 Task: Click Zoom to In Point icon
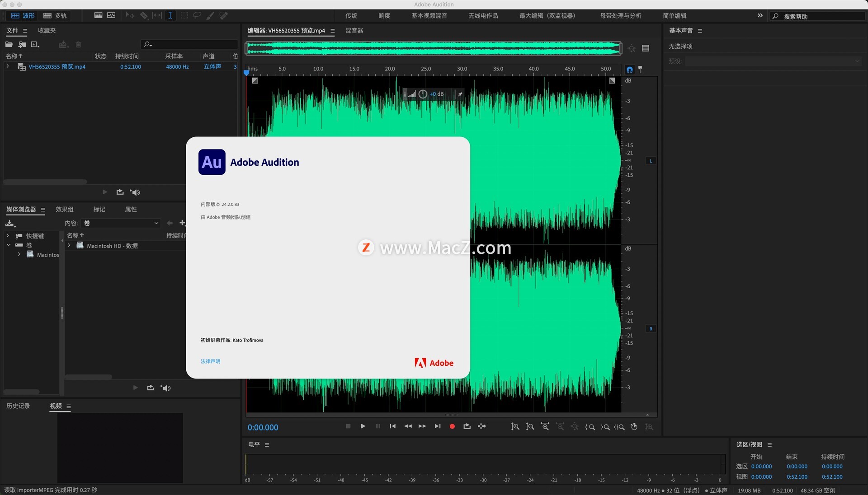(x=590, y=427)
